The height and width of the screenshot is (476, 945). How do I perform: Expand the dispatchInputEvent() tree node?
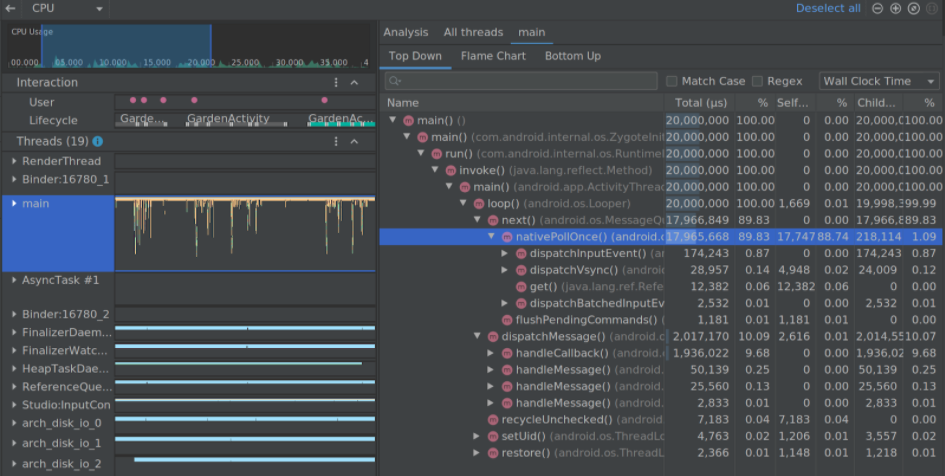[x=504, y=253]
